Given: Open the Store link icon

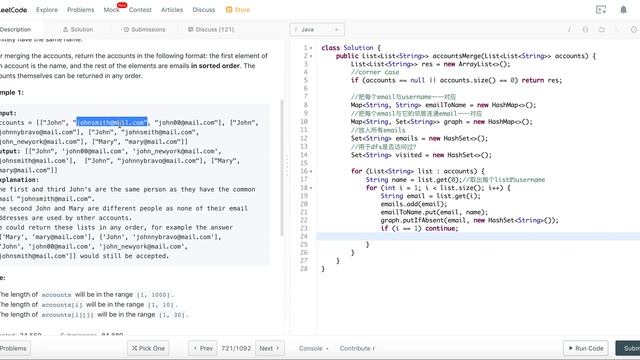Looking at the screenshot, I should coord(229,10).
